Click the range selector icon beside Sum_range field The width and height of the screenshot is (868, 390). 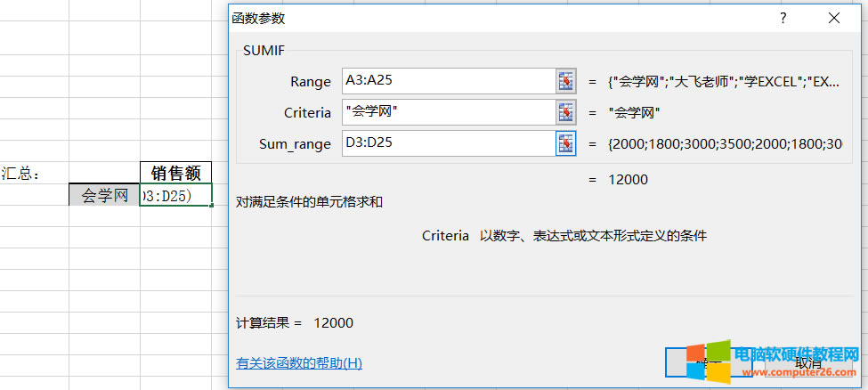[566, 143]
